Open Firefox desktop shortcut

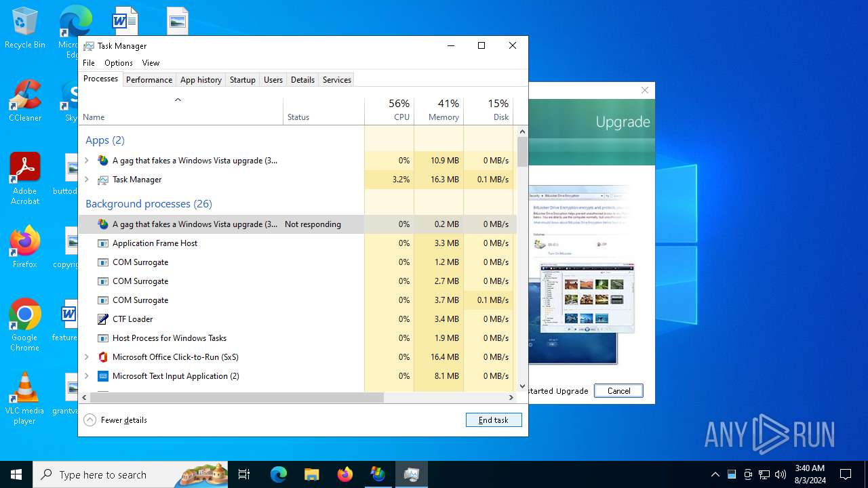[24, 247]
